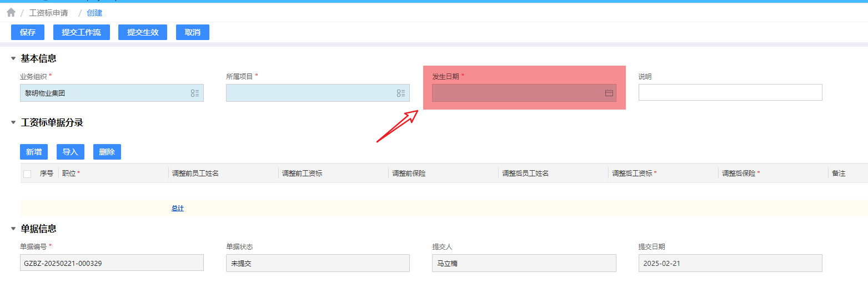Viewport: 868px width, 287px height.
Task: Click the 序号 column header
Action: pos(47,174)
